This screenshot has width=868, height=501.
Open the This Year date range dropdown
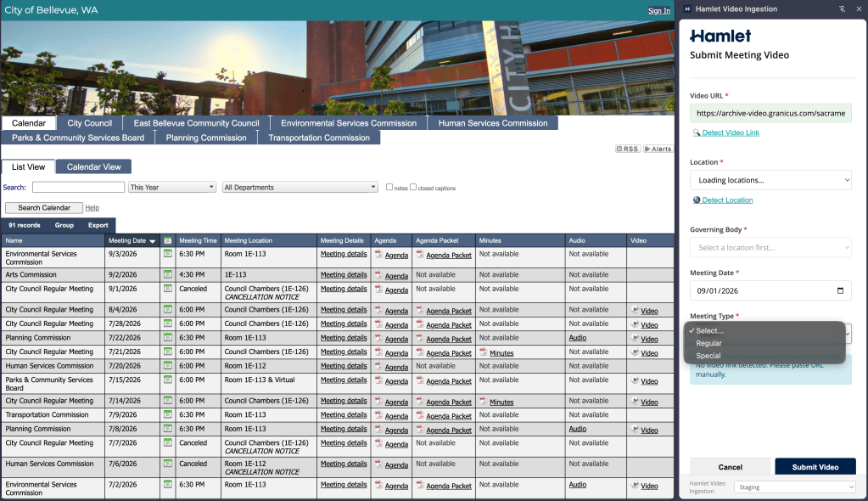pos(172,188)
